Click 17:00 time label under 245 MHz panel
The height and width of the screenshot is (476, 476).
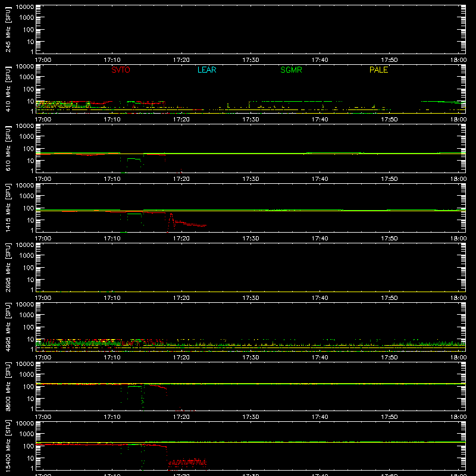click(x=43, y=60)
